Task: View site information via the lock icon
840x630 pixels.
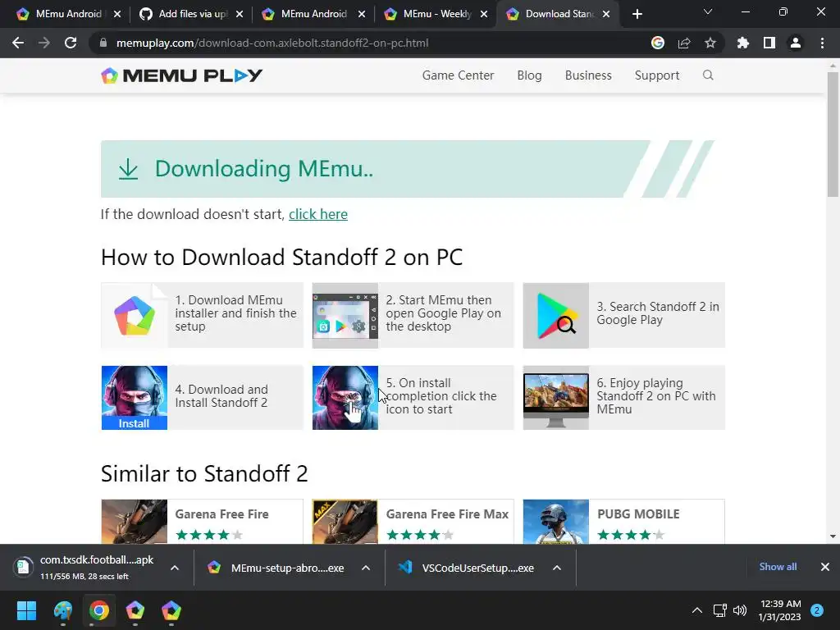Action: (103, 43)
